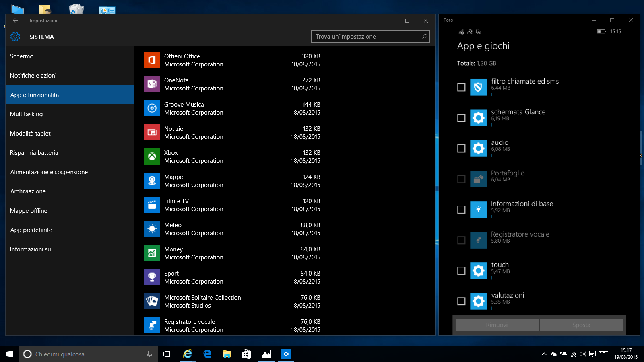Click the Microsoft Solitaire Collection icon
Screen dimensions: 644x362
(x=152, y=301)
